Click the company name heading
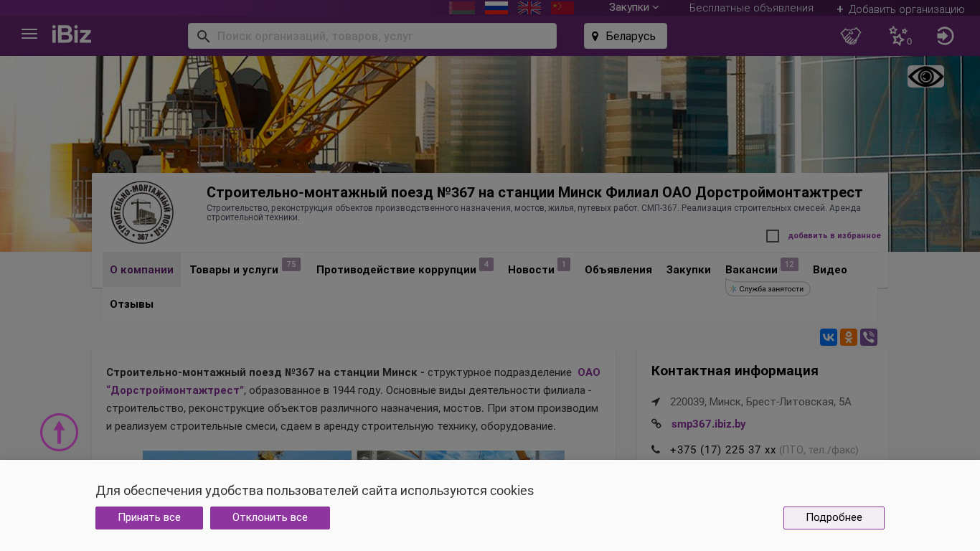This screenshot has width=980, height=551. pyautogui.click(x=534, y=192)
